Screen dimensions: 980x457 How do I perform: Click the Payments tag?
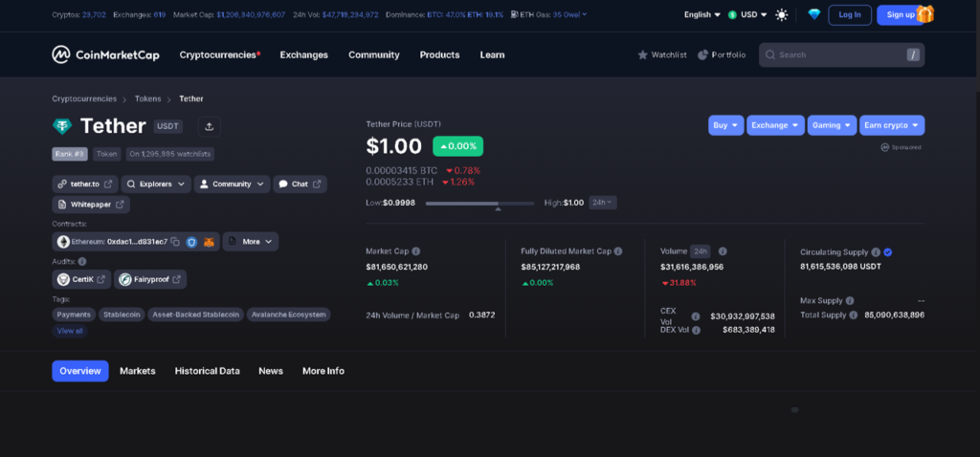pos(74,315)
